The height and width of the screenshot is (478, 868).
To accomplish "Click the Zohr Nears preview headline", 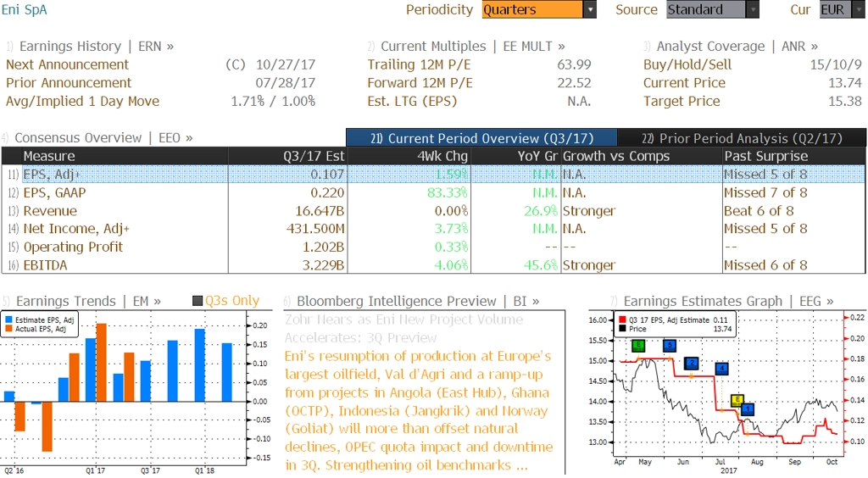I will [x=404, y=328].
